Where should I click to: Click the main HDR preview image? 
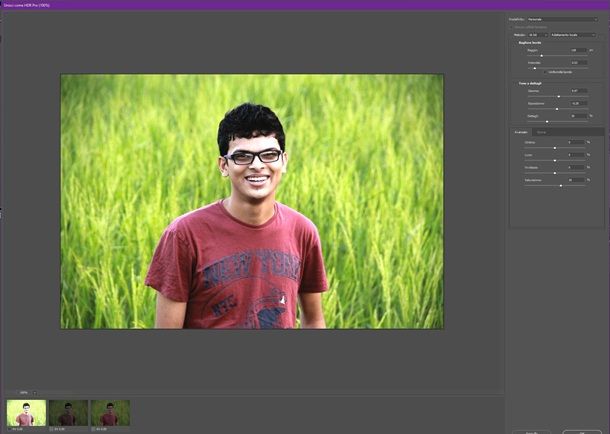(251, 201)
